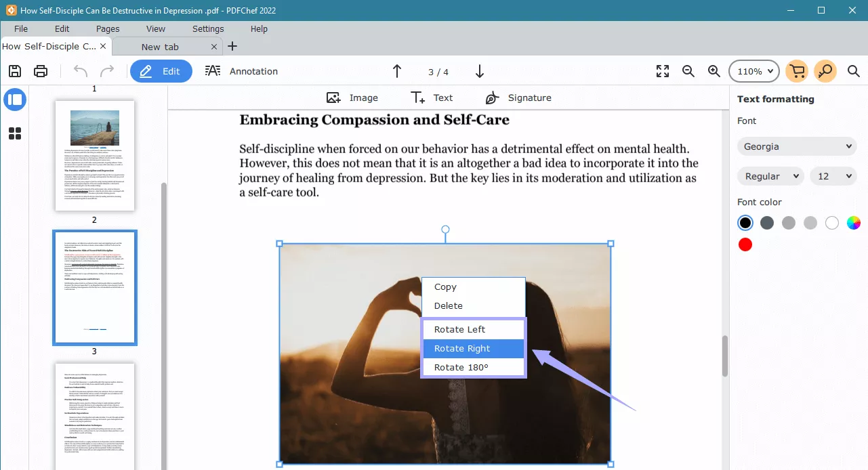Enable fullscreen page view
The height and width of the screenshot is (470, 868).
coord(662,70)
